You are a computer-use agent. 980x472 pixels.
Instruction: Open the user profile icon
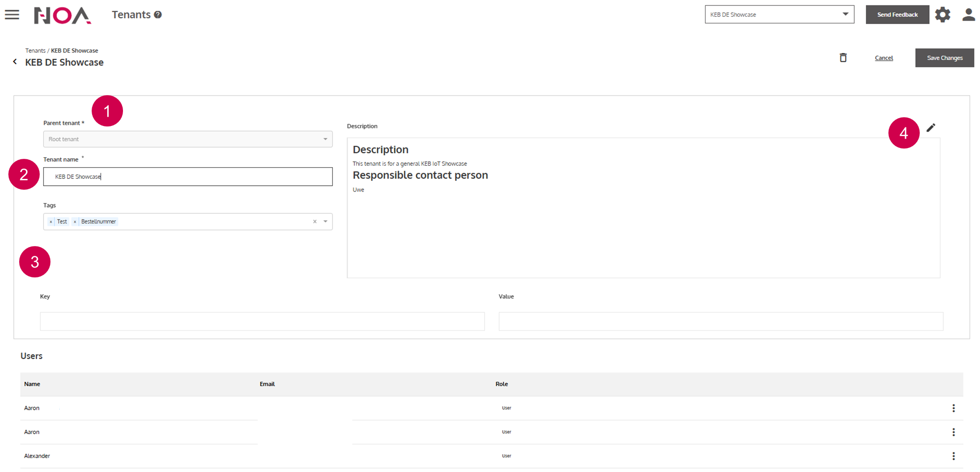point(968,15)
